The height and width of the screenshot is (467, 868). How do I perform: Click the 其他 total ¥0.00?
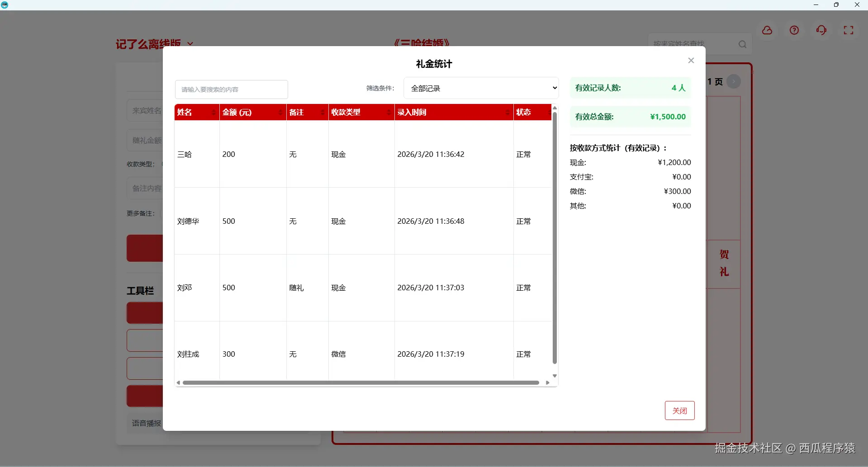682,206
